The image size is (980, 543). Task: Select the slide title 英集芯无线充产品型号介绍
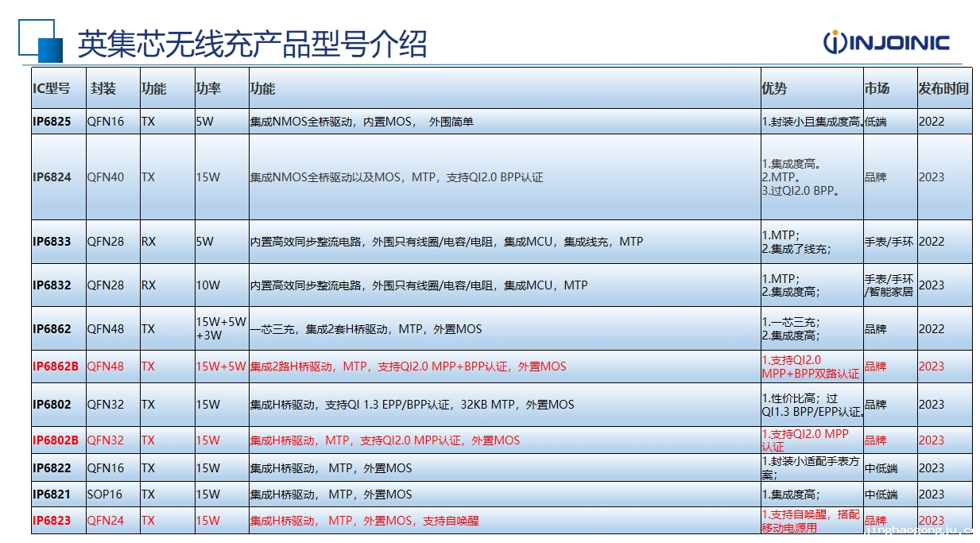point(252,44)
